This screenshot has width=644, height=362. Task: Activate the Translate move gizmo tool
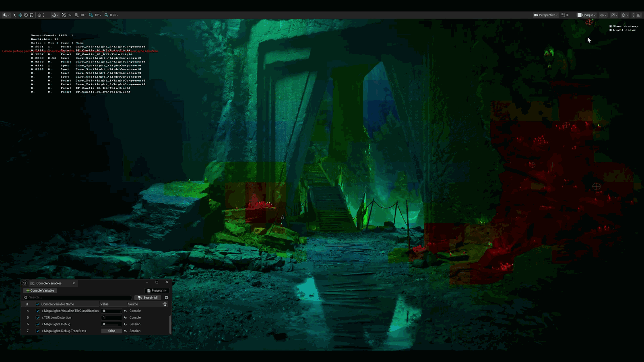point(20,15)
